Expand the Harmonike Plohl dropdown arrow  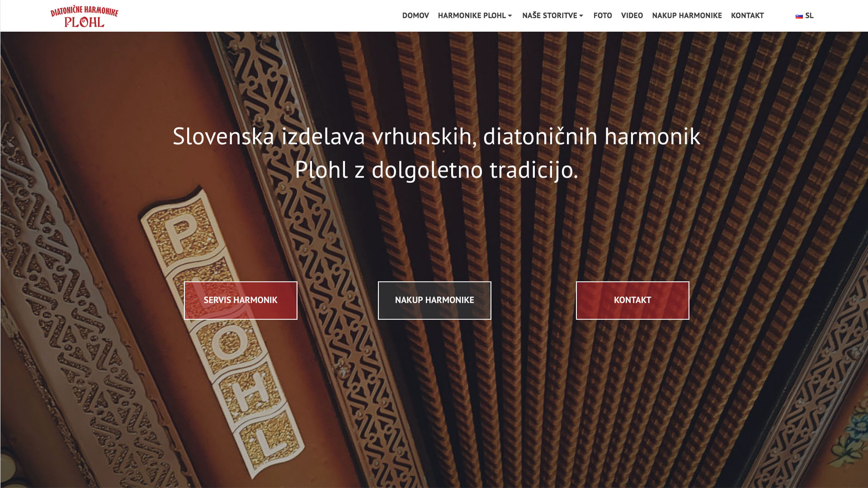click(510, 16)
